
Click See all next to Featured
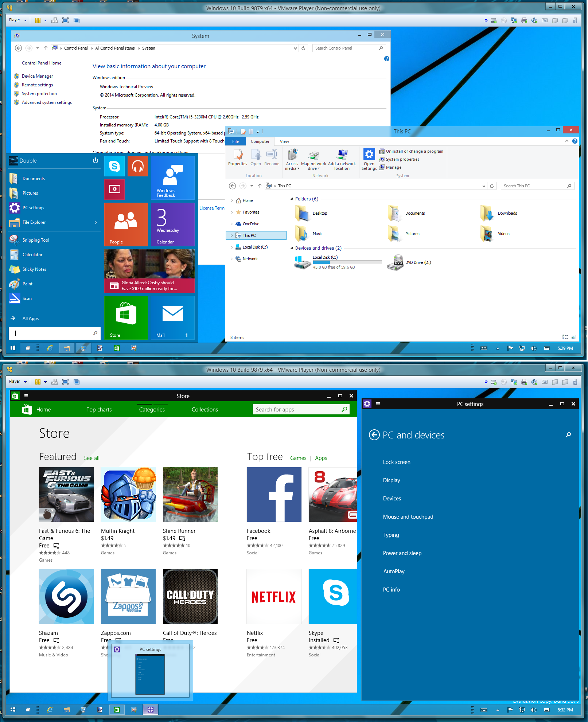point(91,458)
